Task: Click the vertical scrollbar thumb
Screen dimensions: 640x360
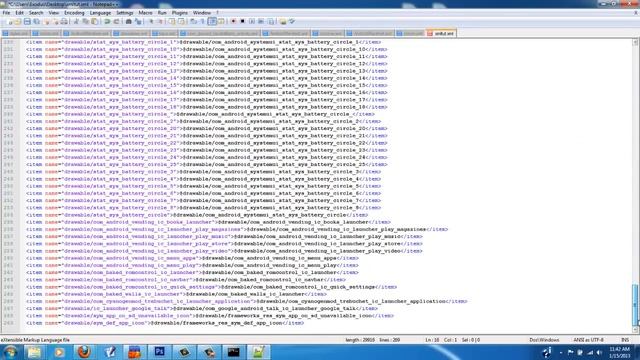Action: 635,305
